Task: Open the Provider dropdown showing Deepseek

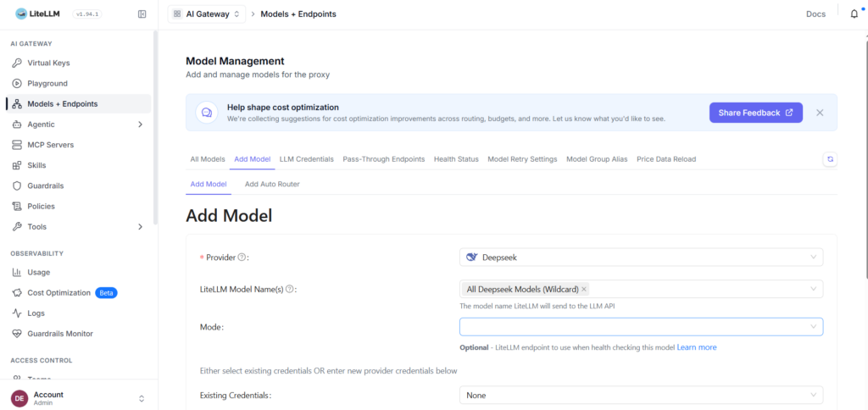Action: coord(641,258)
